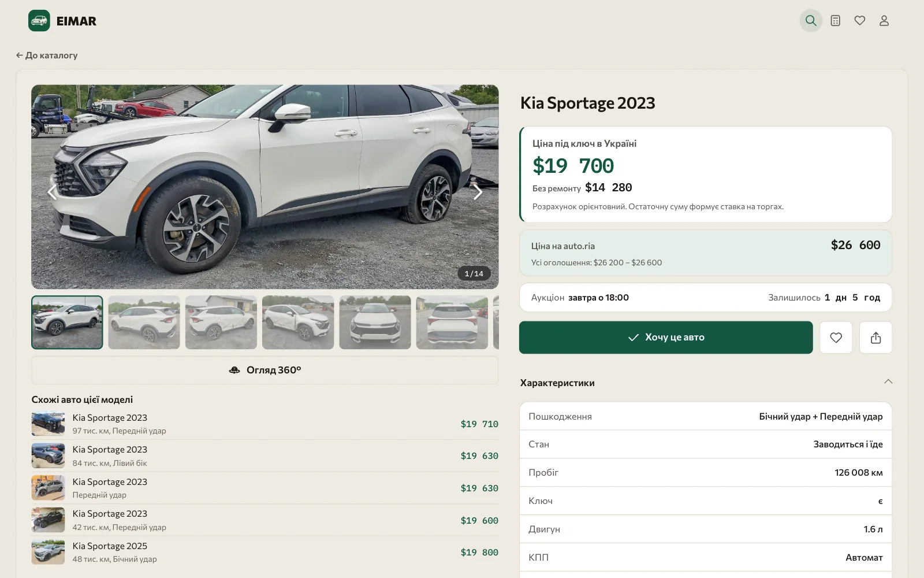Screen dimensions: 924x578
Task: Open favorites heart in the top bar
Action: click(860, 21)
